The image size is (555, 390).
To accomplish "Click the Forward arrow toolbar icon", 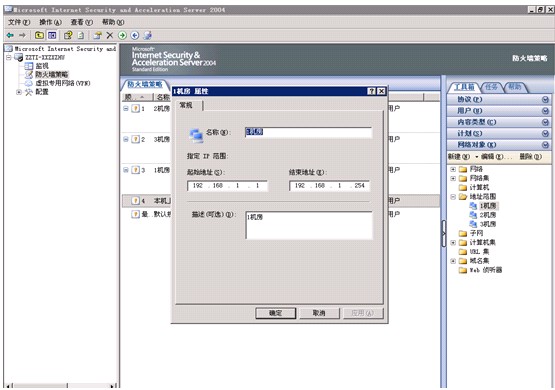I will (22, 35).
